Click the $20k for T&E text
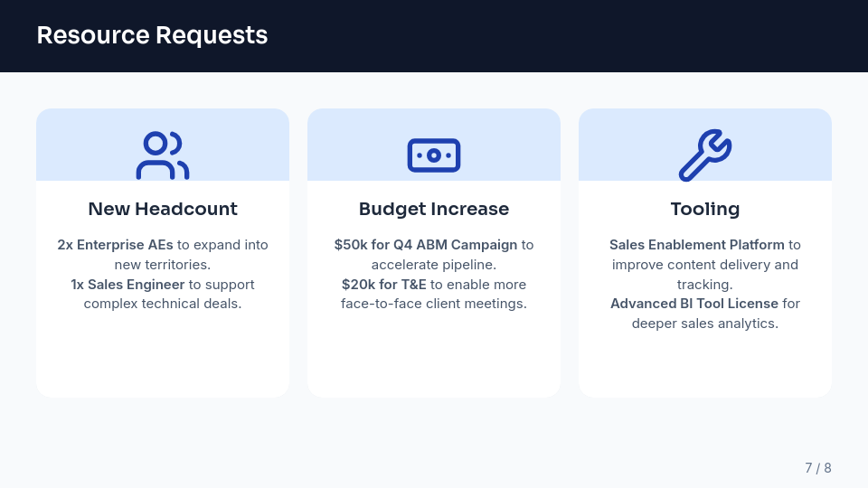868x488 pixels. click(383, 285)
